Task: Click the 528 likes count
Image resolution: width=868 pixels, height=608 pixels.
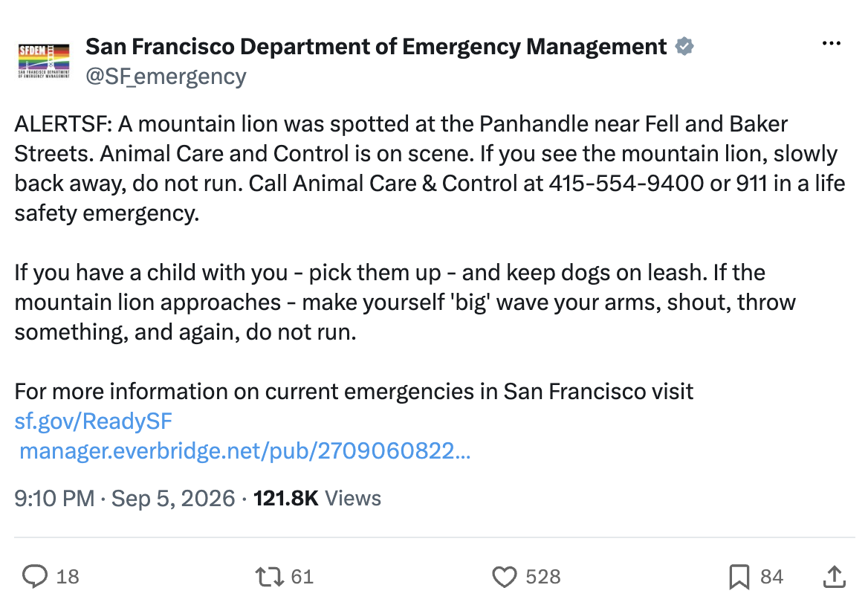Action: (x=543, y=577)
